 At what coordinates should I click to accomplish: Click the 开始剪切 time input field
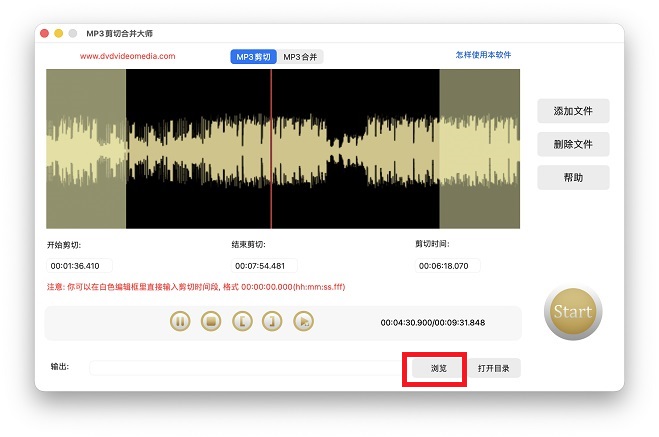tap(80, 266)
